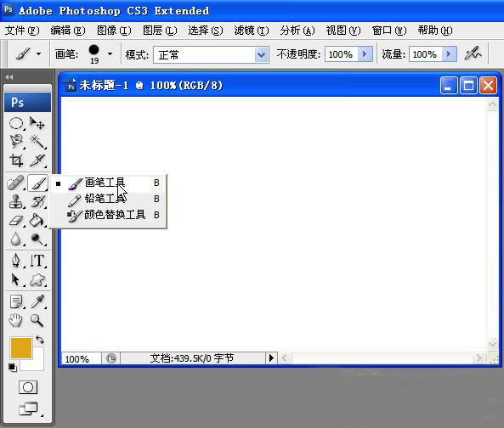
Task: Open the 视图(V) menu
Action: click(x=343, y=31)
